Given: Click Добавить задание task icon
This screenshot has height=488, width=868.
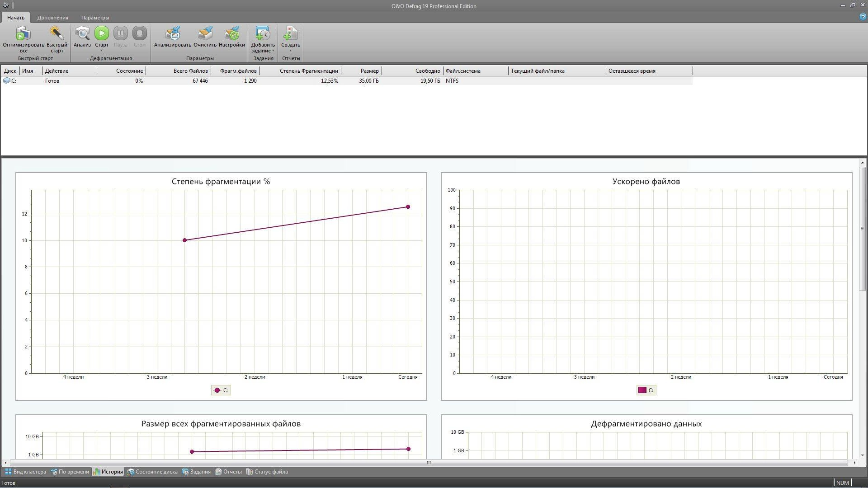Looking at the screenshot, I should (263, 34).
